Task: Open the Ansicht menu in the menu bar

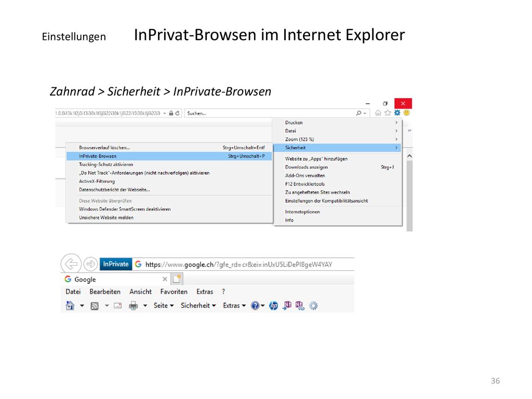Action: (x=140, y=292)
